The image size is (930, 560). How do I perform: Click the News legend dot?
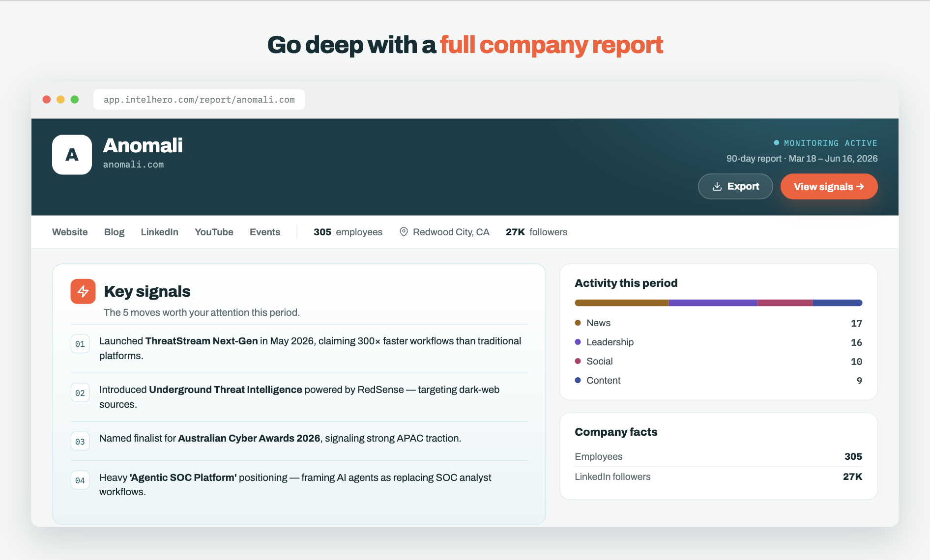[x=578, y=323]
